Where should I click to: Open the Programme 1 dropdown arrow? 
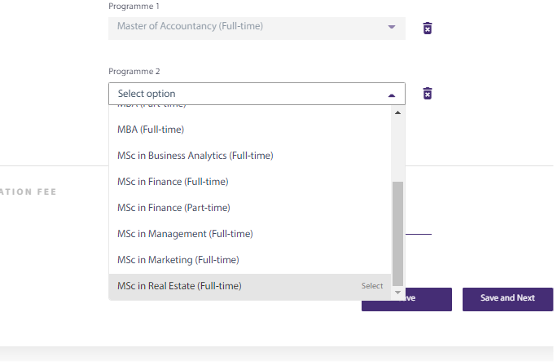point(391,27)
